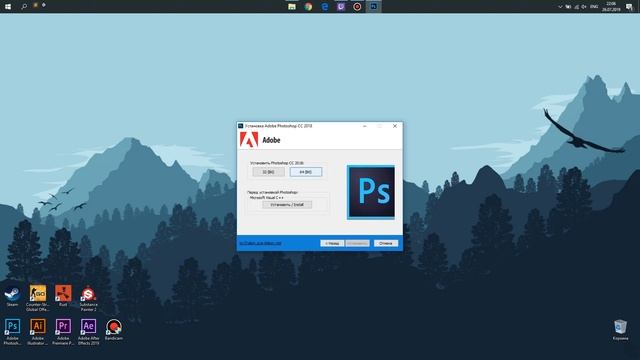The width and height of the screenshot is (640, 360).
Task: Open the Counter-Strike Global Offensive shortcut
Action: (x=38, y=298)
